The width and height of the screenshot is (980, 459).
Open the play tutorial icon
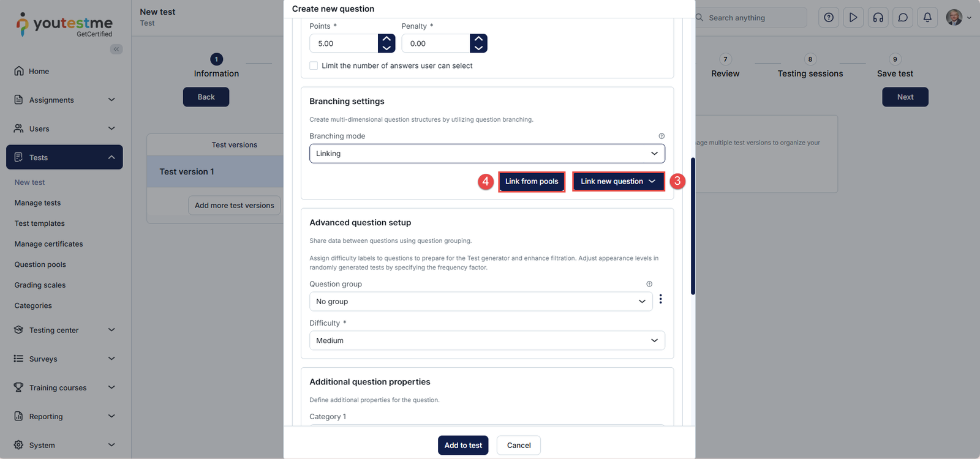[x=853, y=18]
